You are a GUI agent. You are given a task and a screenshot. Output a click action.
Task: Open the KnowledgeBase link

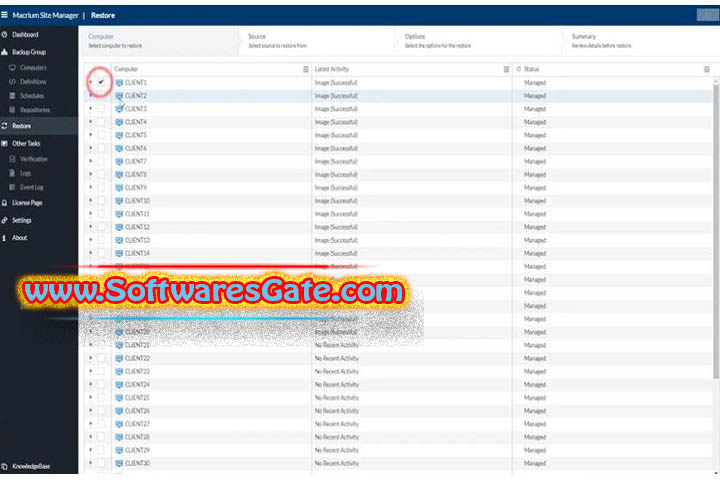pos(31,466)
